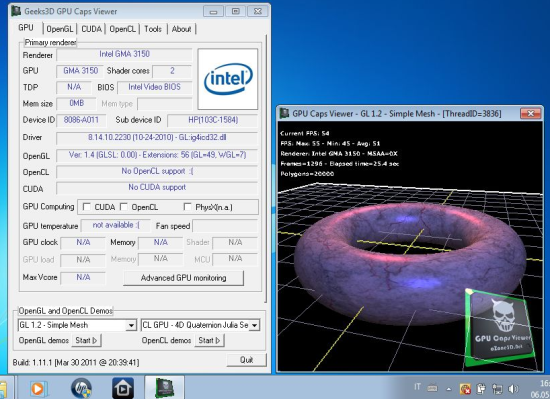Click the network tray icon
This screenshot has width=550, height=399.
497,388
